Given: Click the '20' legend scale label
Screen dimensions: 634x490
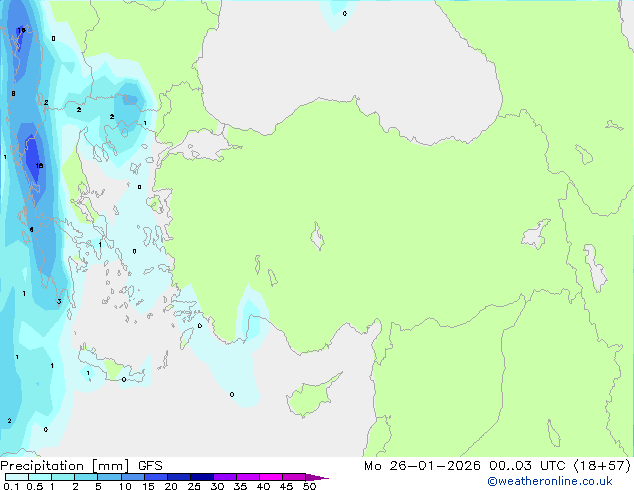Looking at the screenshot, I should tap(171, 486).
